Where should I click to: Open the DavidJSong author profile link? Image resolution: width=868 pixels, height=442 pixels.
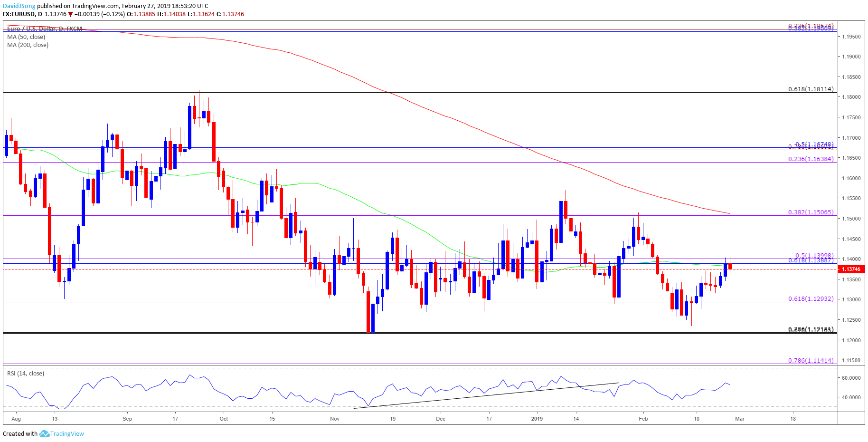click(19, 6)
